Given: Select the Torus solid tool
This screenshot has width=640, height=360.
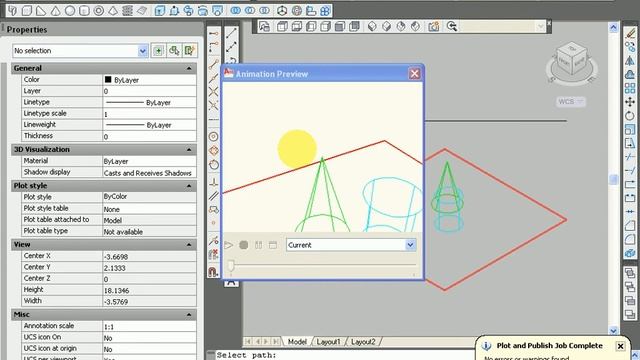Looking at the screenshot, I should point(98,11).
